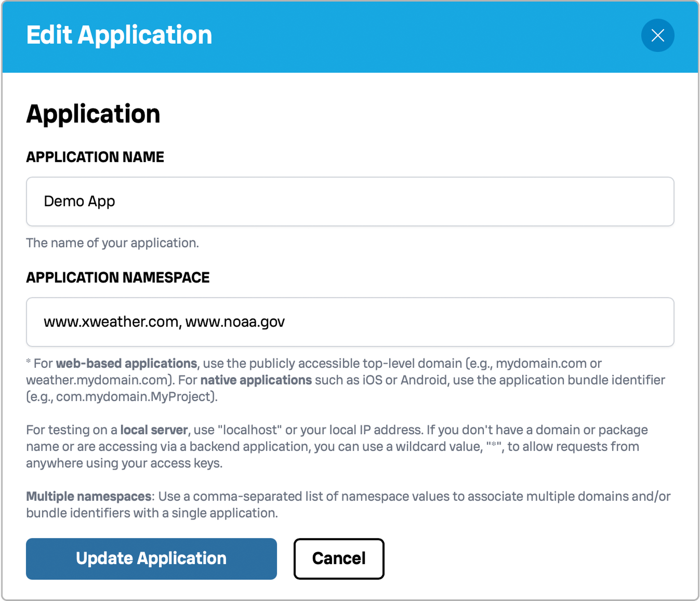The height and width of the screenshot is (601, 700).
Task: Click the APPLICATION NAME field label
Action: pos(95,157)
